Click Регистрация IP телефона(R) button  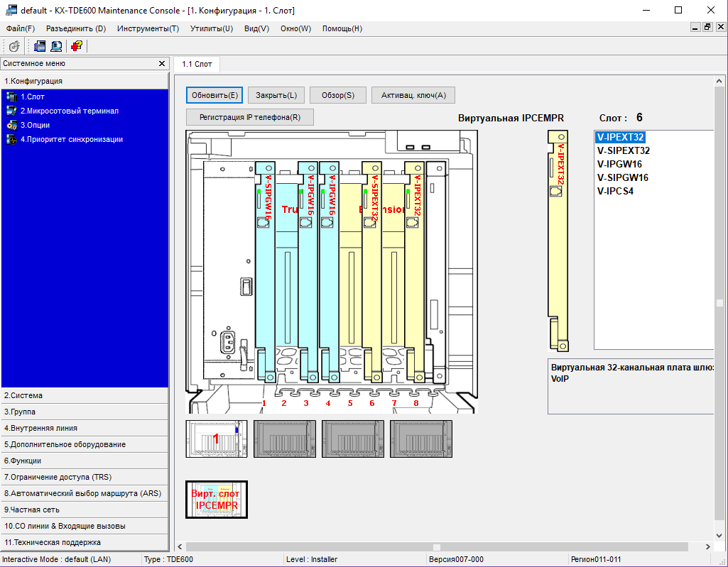click(249, 117)
